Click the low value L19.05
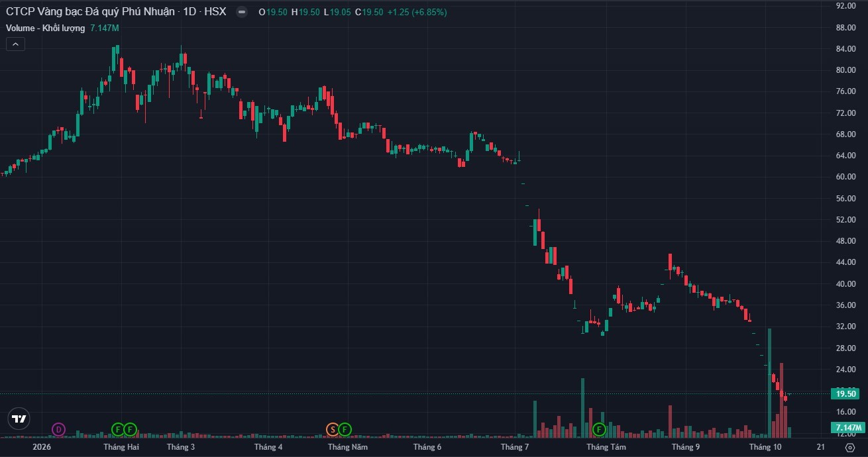 point(337,12)
